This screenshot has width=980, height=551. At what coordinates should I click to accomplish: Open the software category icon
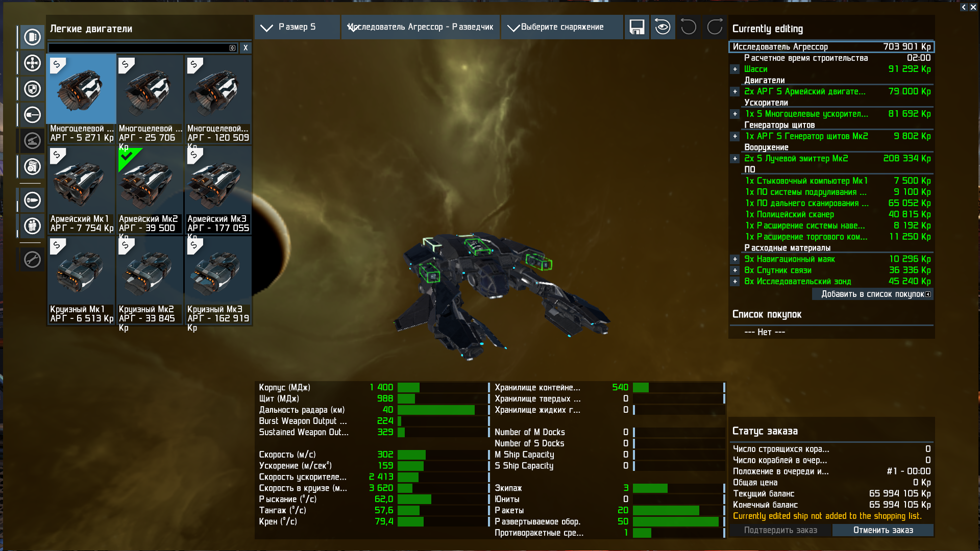(x=32, y=167)
